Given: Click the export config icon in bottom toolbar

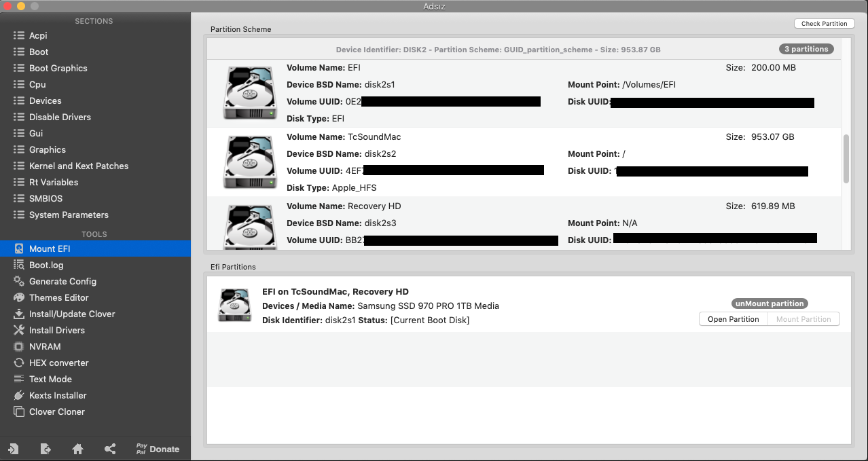Looking at the screenshot, I should click(x=46, y=449).
